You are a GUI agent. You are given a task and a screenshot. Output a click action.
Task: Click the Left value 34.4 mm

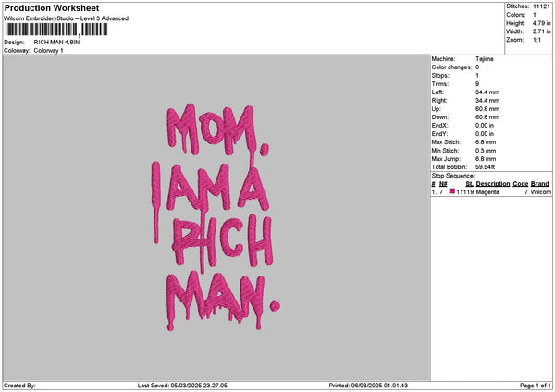pos(487,92)
